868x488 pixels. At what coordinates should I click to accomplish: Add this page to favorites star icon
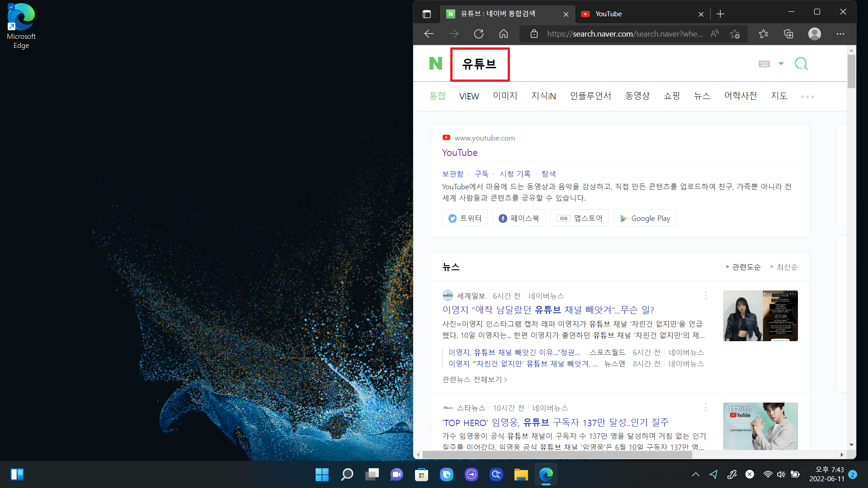[735, 34]
